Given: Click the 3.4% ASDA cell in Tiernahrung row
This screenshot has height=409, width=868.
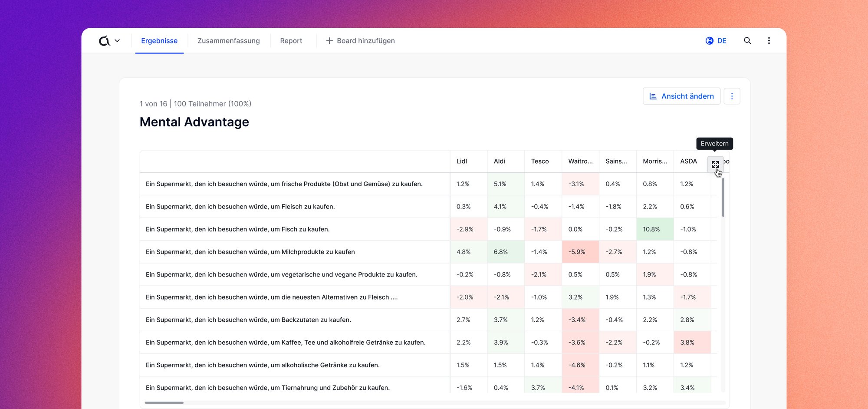Looking at the screenshot, I should click(x=693, y=385).
